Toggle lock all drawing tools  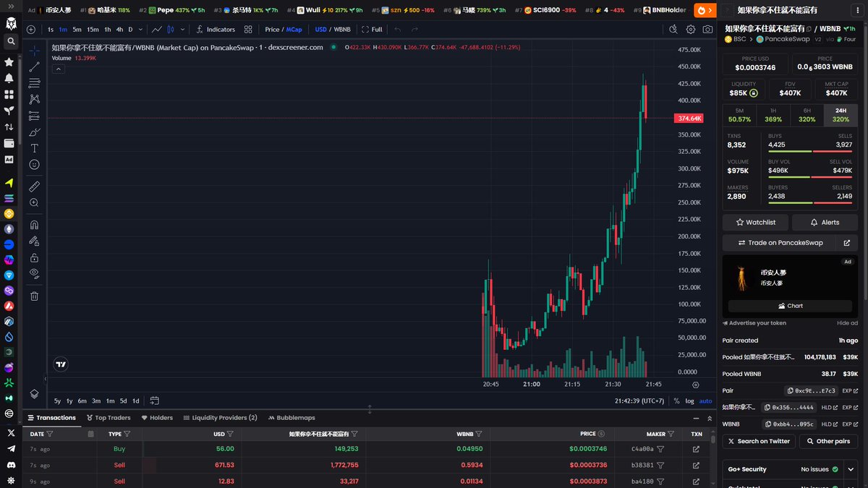pos(34,258)
